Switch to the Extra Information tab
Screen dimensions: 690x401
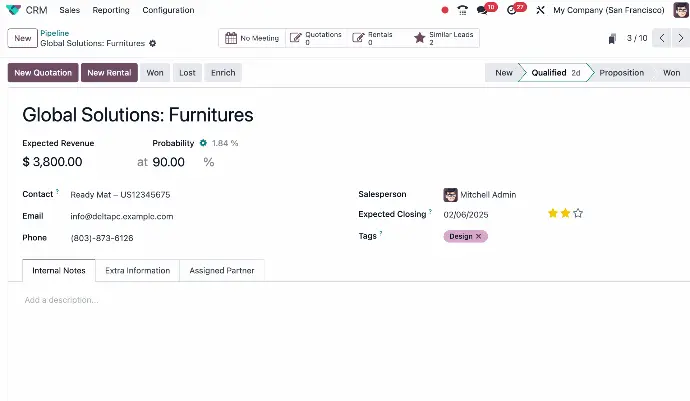pos(138,270)
